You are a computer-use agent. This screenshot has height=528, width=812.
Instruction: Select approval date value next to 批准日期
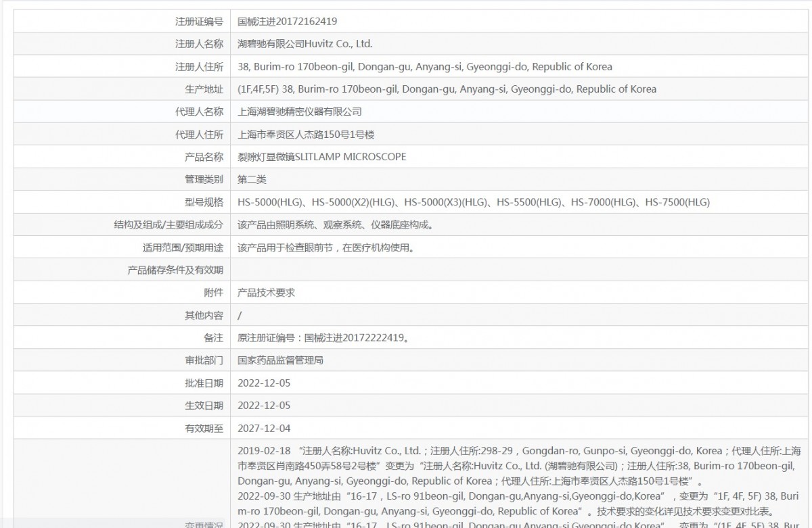pos(264,383)
